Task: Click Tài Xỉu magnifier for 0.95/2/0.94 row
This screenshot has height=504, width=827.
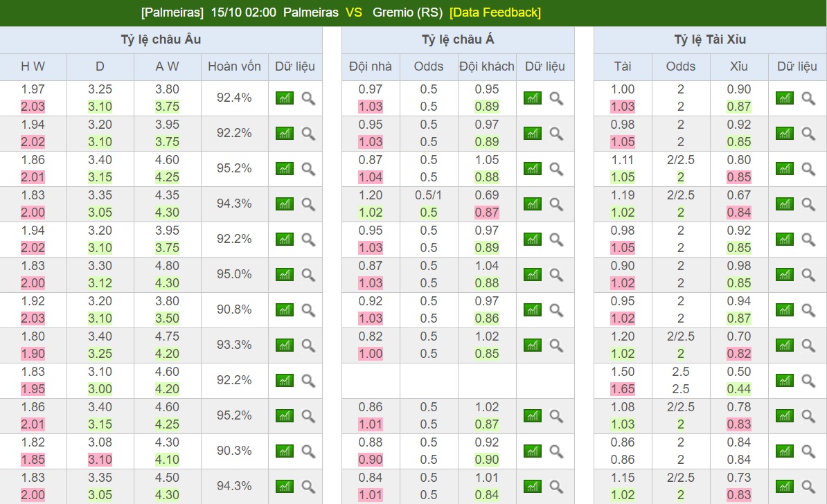Action: 808,310
